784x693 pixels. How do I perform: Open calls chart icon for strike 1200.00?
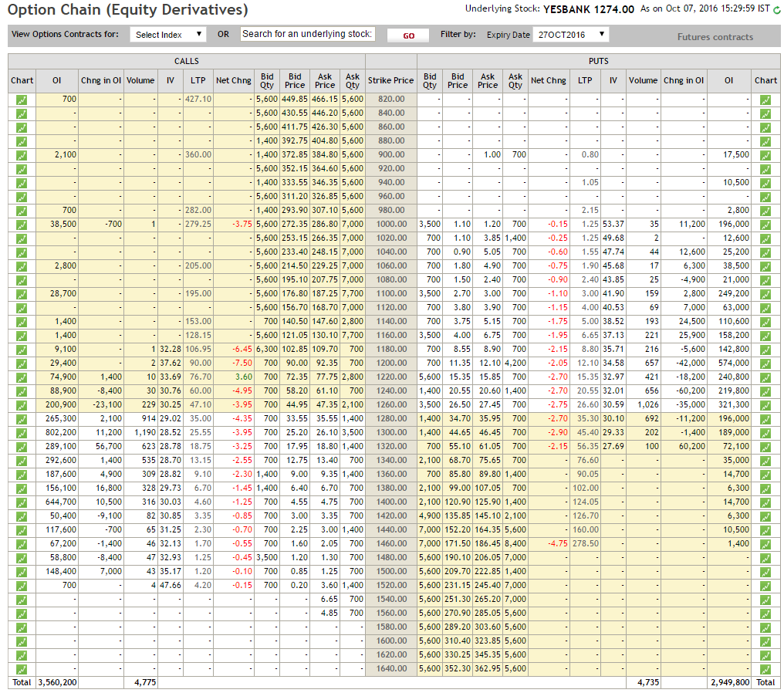point(22,363)
